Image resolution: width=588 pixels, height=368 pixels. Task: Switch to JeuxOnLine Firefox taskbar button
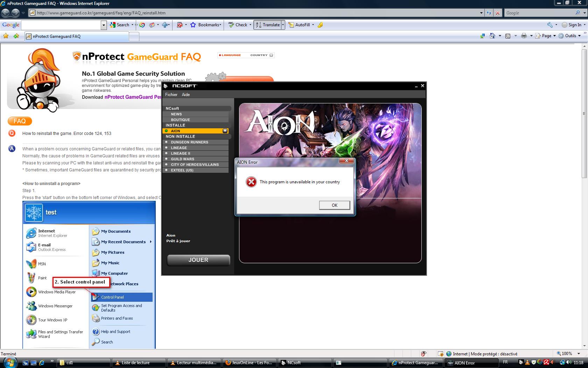click(x=249, y=363)
